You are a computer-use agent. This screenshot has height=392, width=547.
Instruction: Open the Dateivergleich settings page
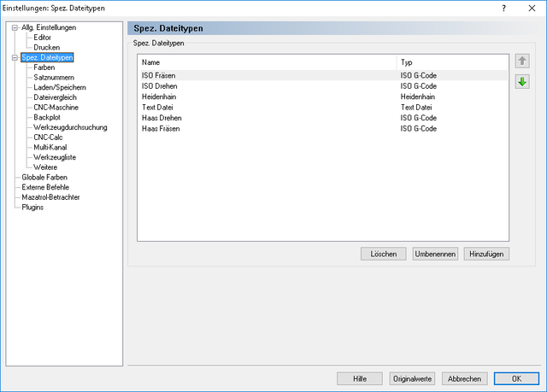(x=55, y=97)
